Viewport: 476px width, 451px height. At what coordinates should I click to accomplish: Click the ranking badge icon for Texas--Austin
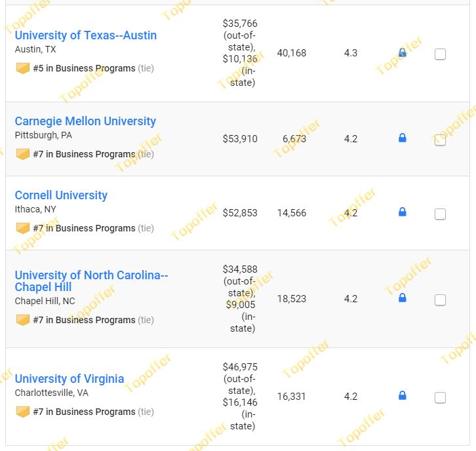click(x=23, y=68)
